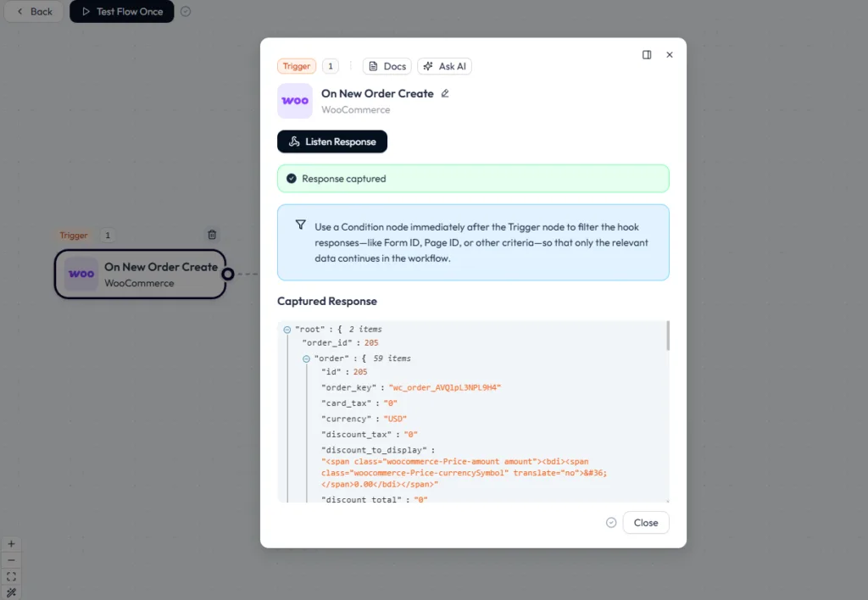This screenshot has width=868, height=600.
Task: Click the node output connector circle
Action: coord(227,274)
